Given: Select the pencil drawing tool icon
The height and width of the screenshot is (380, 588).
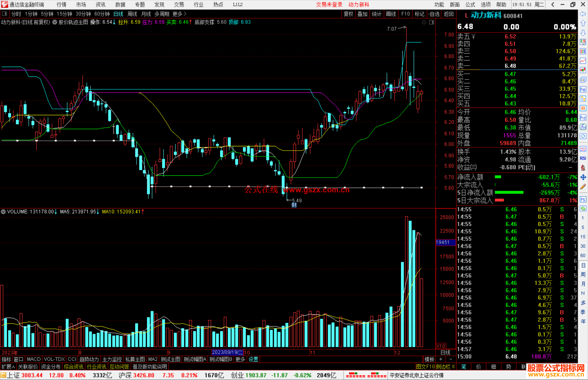Looking at the screenshot, I should click(x=583, y=187).
